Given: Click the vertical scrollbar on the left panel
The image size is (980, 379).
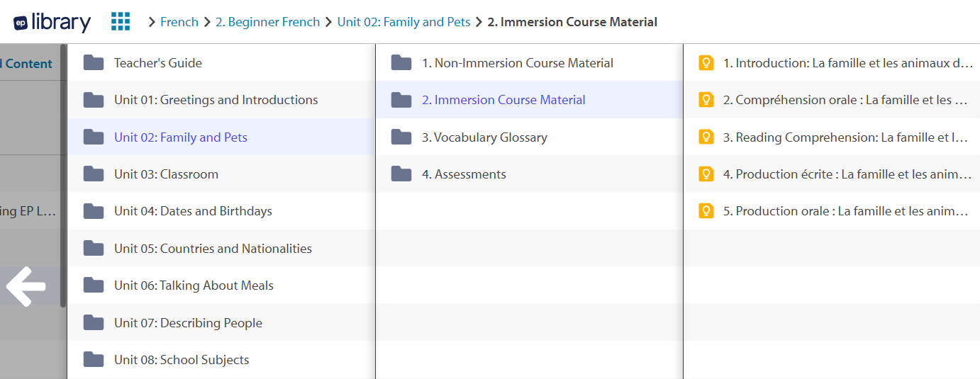Looking at the screenshot, I should click(x=63, y=176).
